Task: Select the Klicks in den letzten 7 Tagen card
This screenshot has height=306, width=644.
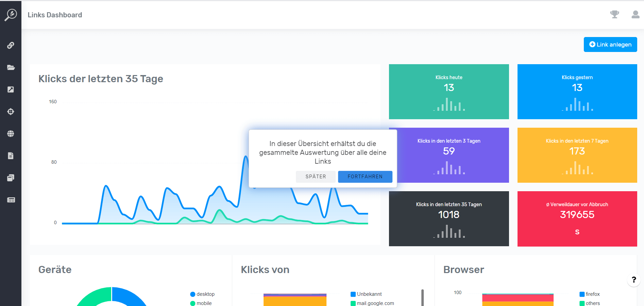Action: coord(577,155)
